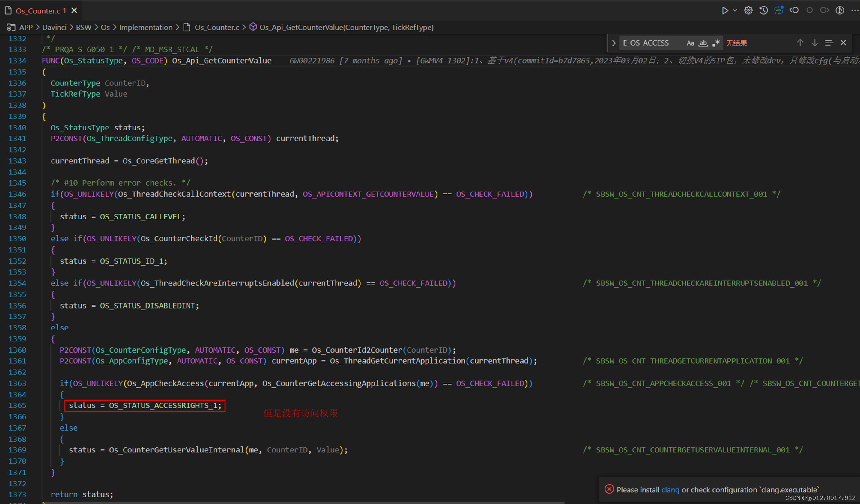Enable Match Whole Word search option

pyautogui.click(x=703, y=43)
